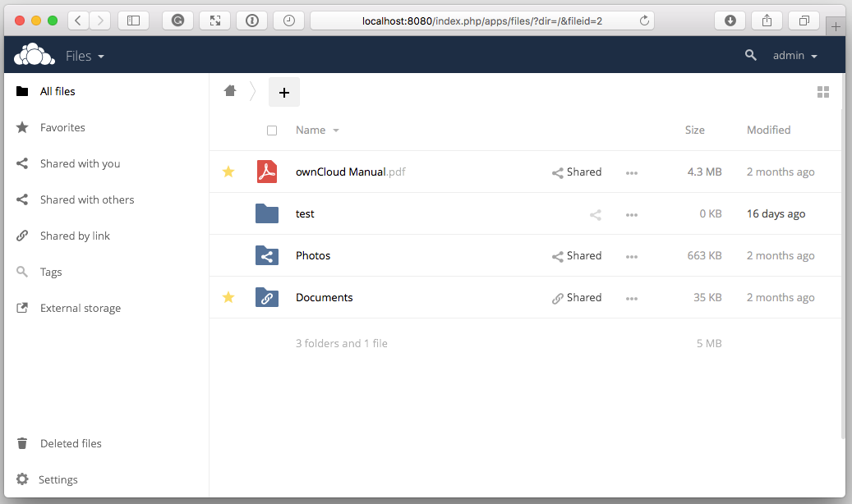Sort files by Modified column
The height and width of the screenshot is (504, 852).
[x=768, y=131]
